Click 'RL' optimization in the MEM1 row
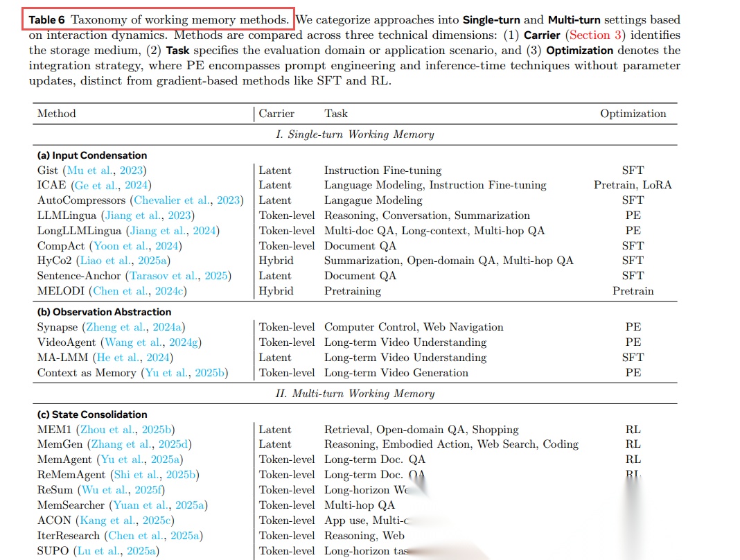740x560 pixels. [x=633, y=429]
